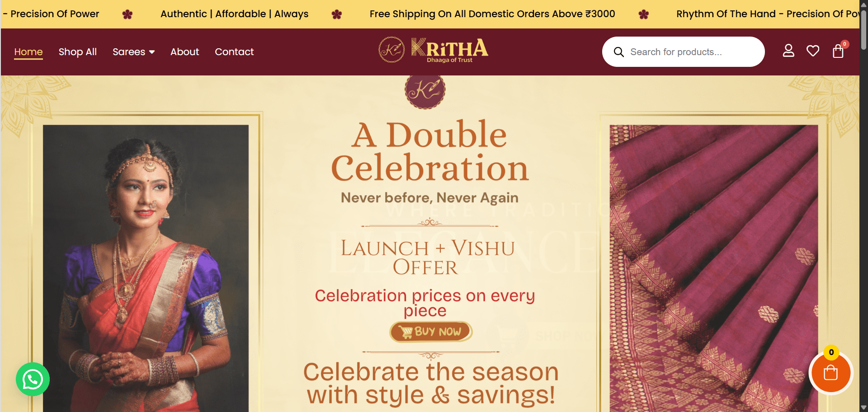The image size is (868, 412).
Task: Open the user account icon
Action: coord(788,51)
